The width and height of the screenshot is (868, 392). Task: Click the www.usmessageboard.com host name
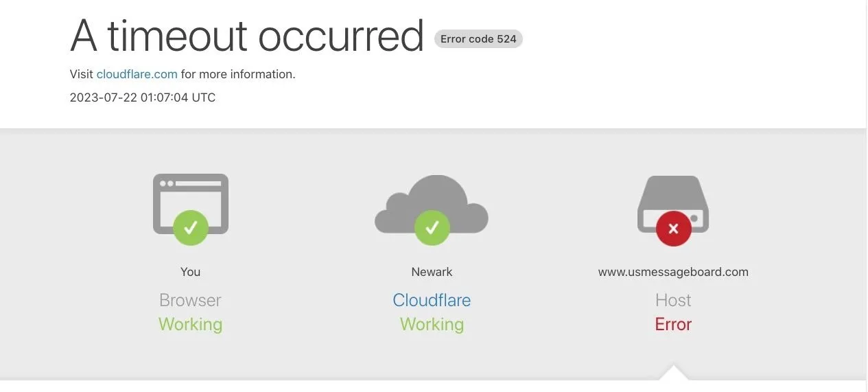(x=673, y=272)
